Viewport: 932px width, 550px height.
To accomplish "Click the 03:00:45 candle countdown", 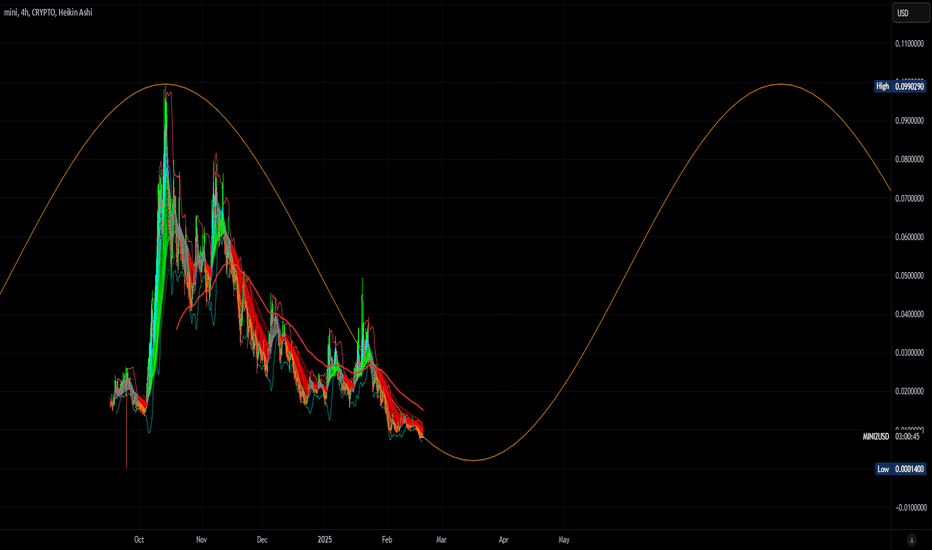I will pos(908,436).
